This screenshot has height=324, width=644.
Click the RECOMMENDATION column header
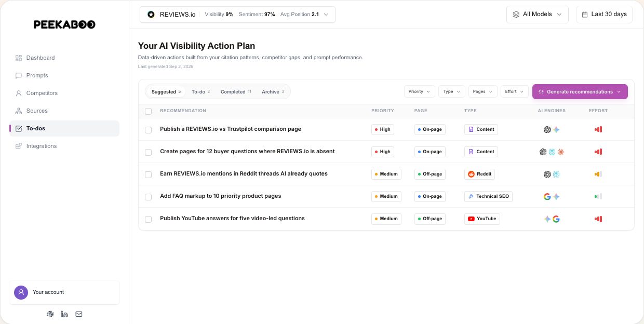183,111
